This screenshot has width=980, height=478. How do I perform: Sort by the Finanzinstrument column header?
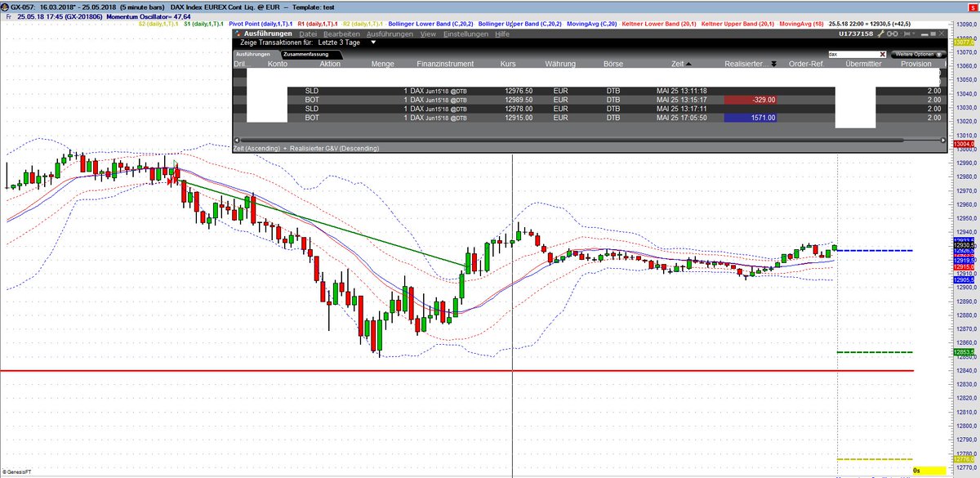[445, 64]
